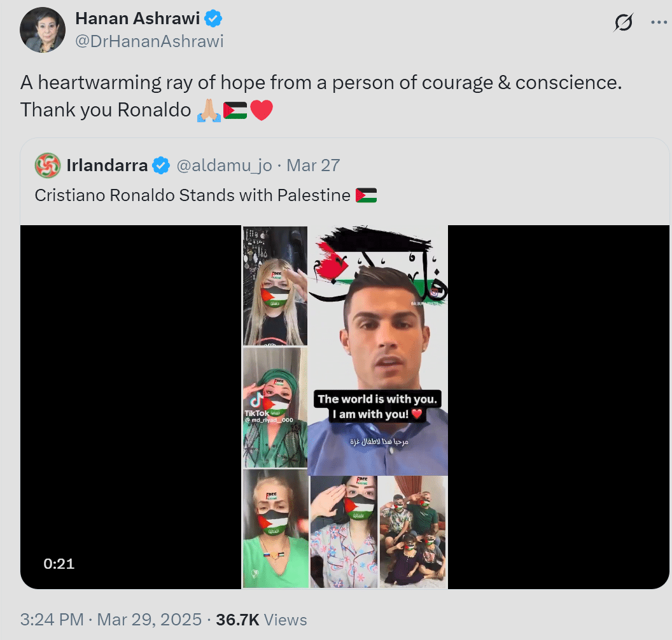Click the blonde woman video tile
Image resolution: width=672 pixels, height=640 pixels.
(x=275, y=286)
